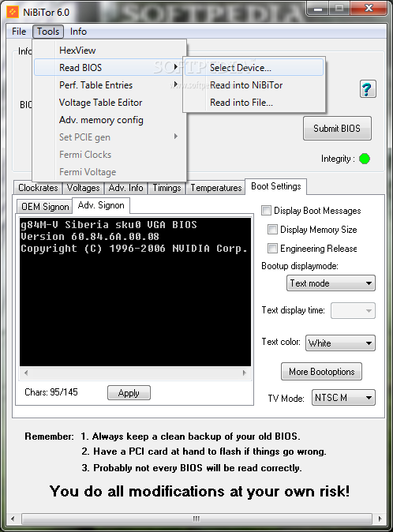Click the Apply button
Image resolution: width=393 pixels, height=532 pixels.
[129, 393]
